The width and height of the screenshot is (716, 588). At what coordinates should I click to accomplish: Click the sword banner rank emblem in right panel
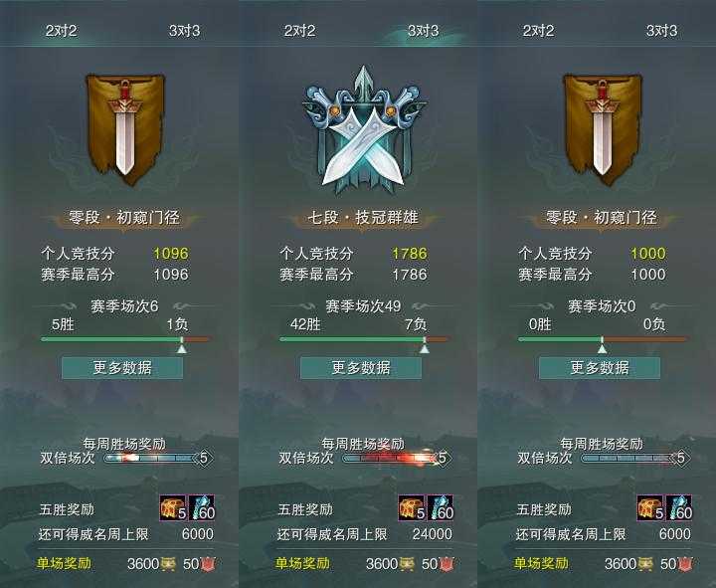tap(603, 129)
